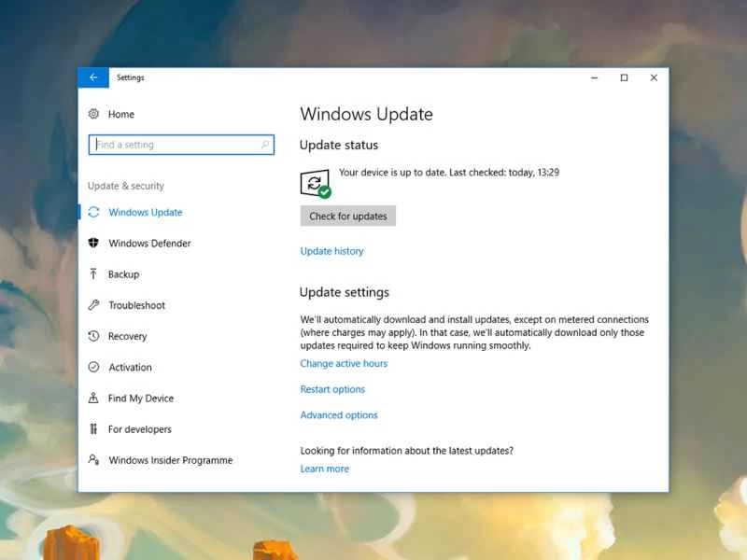The height and width of the screenshot is (560, 747).
Task: Open Update history
Action: 331,250
